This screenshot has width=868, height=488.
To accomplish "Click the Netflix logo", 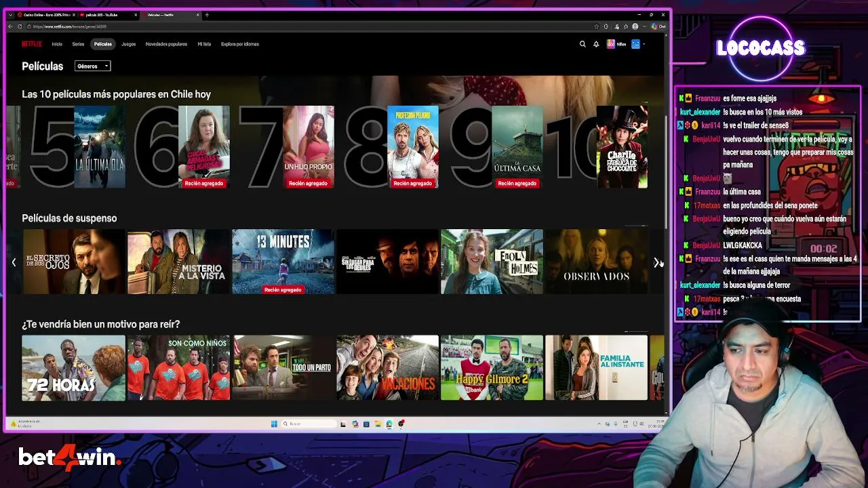I will [31, 44].
